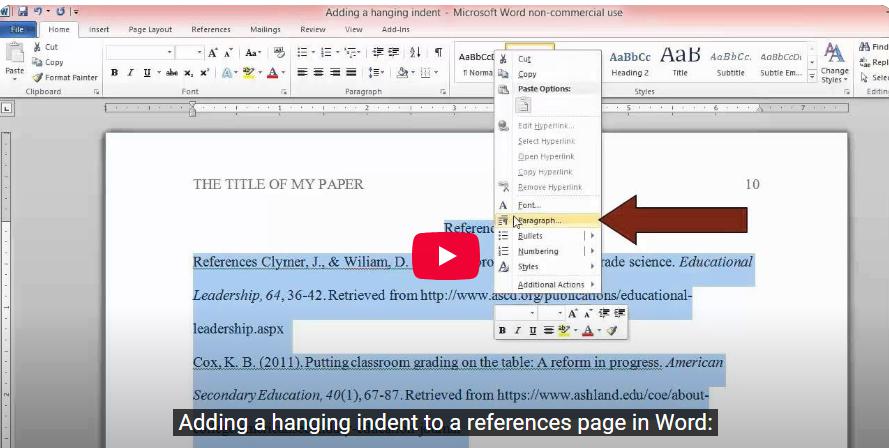Click the Sort icon in Paragraph group
Image resolution: width=889 pixels, height=448 pixels.
click(x=416, y=53)
